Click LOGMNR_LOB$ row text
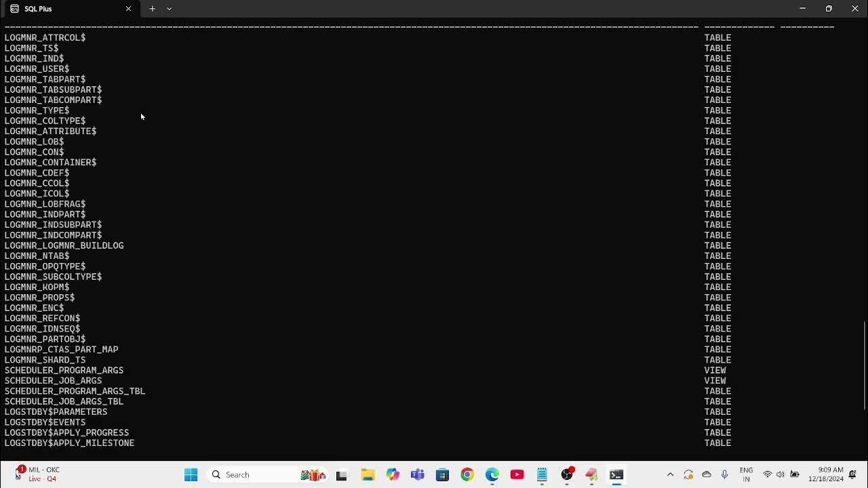868x488 pixels. (34, 142)
